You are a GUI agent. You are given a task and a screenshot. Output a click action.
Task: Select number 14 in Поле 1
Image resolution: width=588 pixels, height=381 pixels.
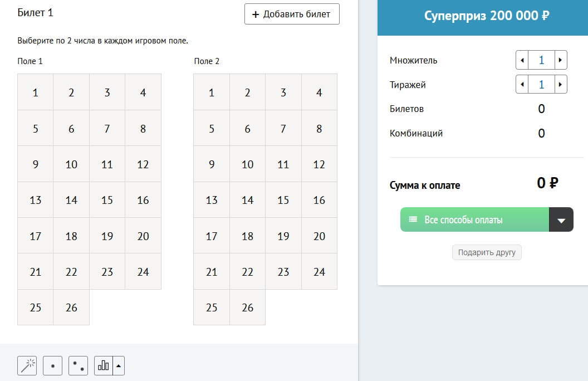coord(71,200)
